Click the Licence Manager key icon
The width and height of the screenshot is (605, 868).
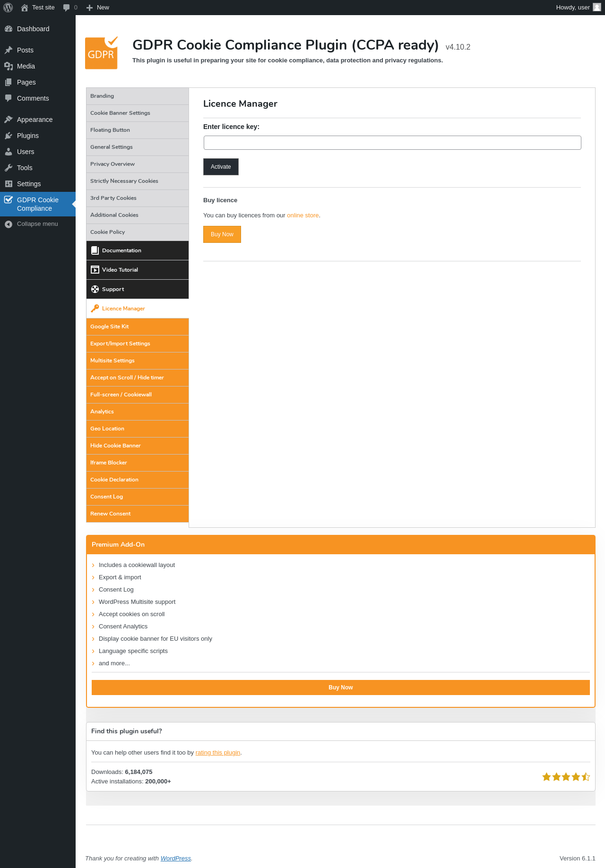coord(95,309)
